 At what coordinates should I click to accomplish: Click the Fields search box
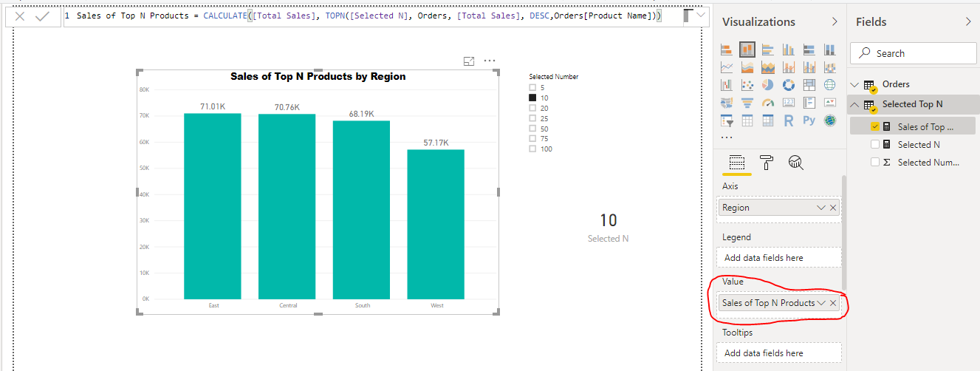click(914, 53)
